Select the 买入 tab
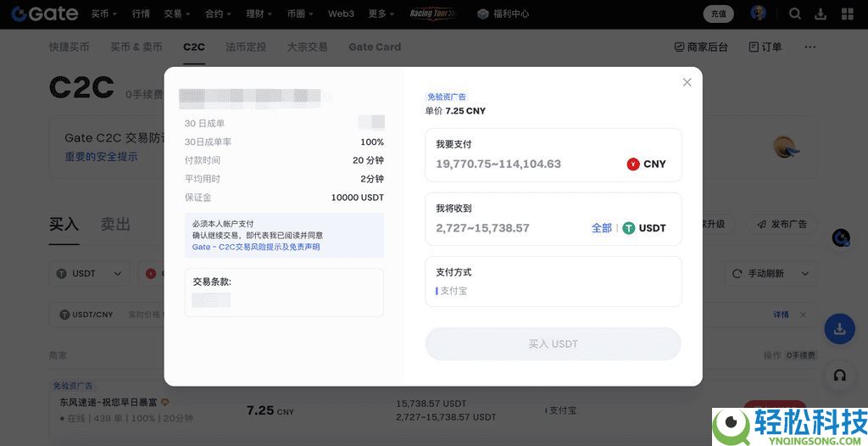The width and height of the screenshot is (868, 446). (x=64, y=225)
